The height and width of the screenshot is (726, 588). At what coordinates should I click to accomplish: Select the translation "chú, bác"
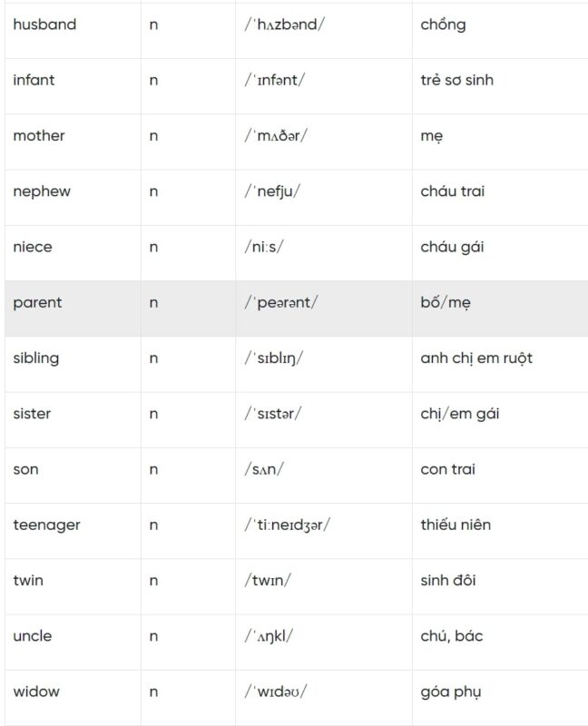pos(452,636)
